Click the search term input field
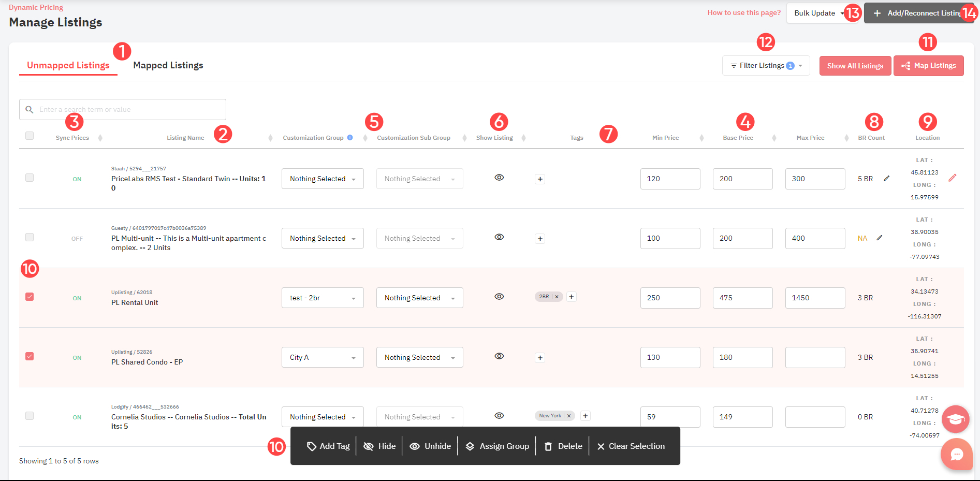Viewport: 980px width, 481px height. 122,109
